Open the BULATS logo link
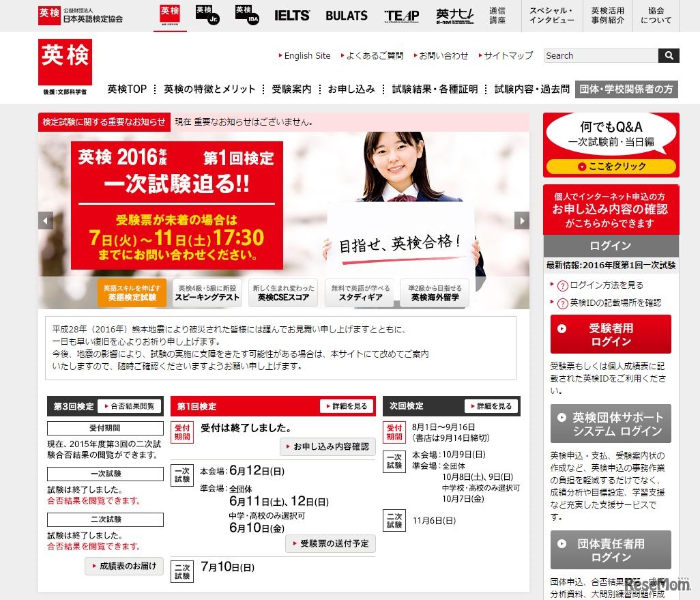The width and height of the screenshot is (700, 600). (347, 16)
